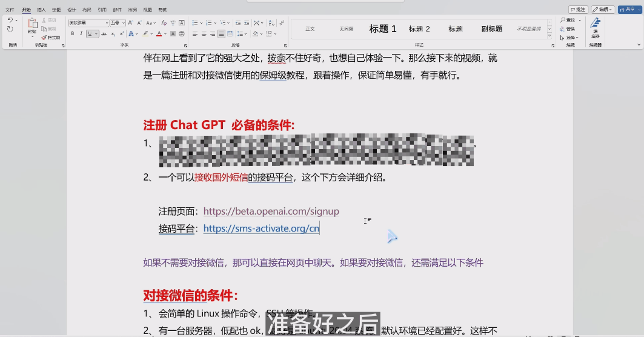Center the paragraph text
Image resolution: width=644 pixels, height=337 pixels.
[204, 34]
